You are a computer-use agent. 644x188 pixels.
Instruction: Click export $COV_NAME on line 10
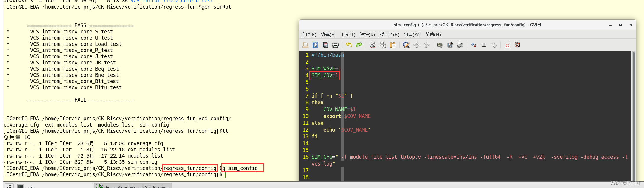[x=347, y=116]
